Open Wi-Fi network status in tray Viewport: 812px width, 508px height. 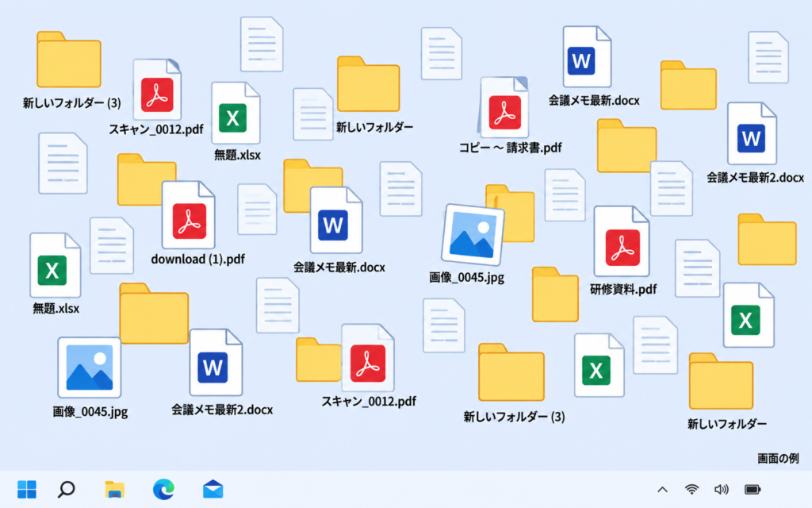(x=691, y=489)
